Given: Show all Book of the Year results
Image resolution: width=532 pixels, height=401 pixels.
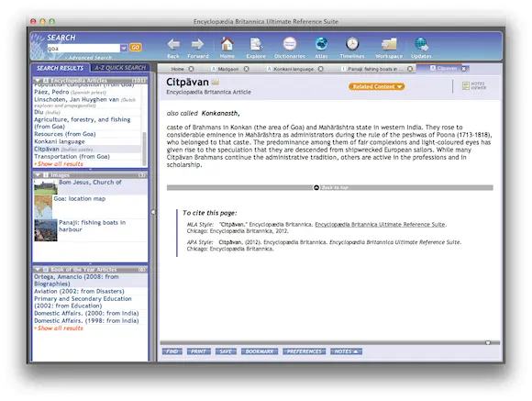Looking at the screenshot, I should tap(60, 329).
